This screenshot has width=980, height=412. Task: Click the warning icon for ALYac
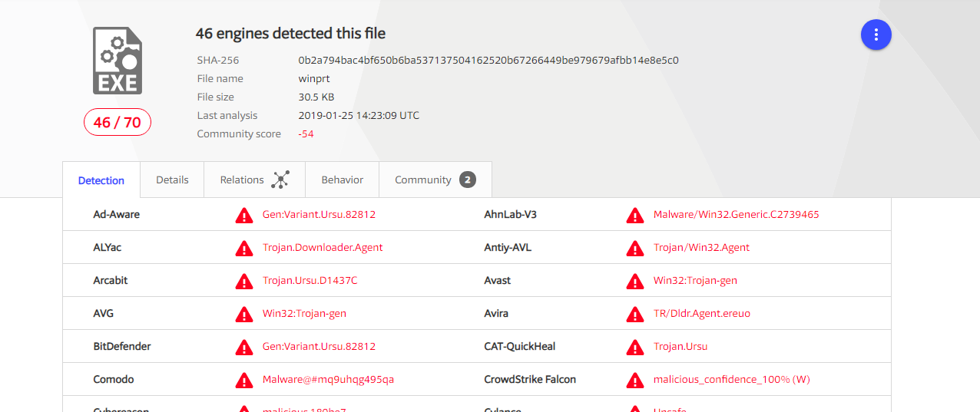click(244, 248)
